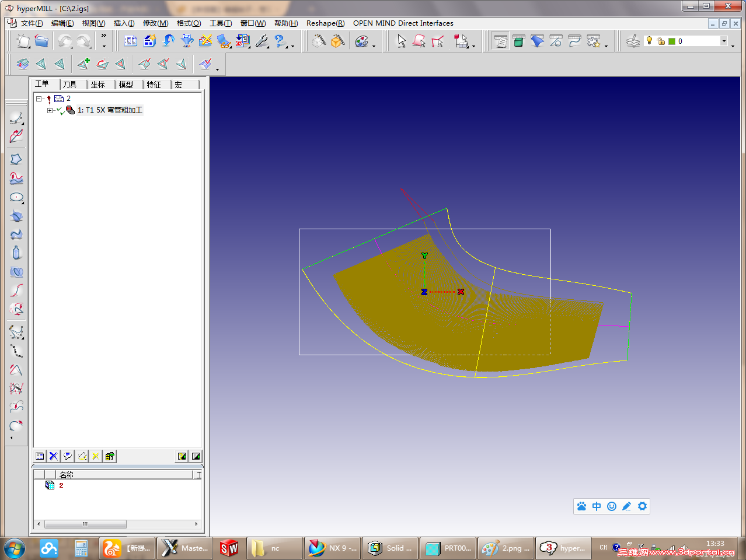
Task: Click the green shaded solid view icon
Action: click(x=518, y=41)
